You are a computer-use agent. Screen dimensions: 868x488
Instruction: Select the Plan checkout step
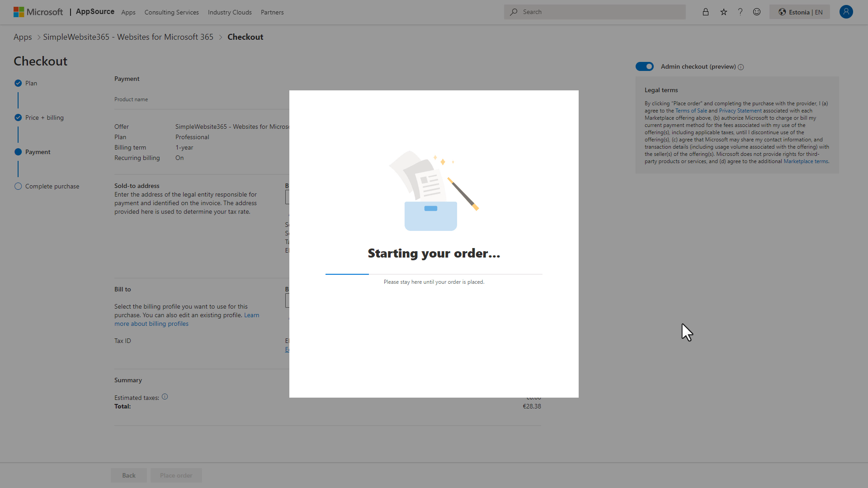[x=26, y=83]
